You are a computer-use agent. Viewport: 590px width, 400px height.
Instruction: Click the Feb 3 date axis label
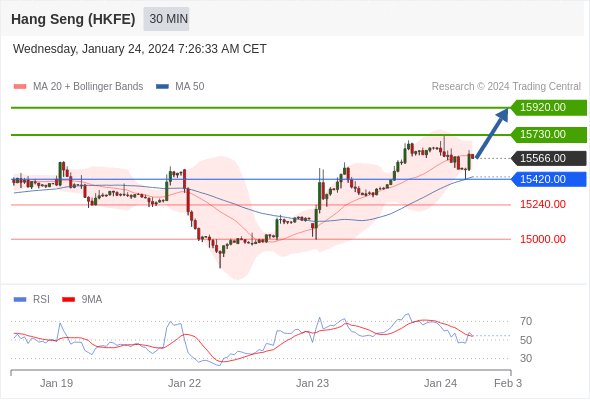pyautogui.click(x=508, y=383)
